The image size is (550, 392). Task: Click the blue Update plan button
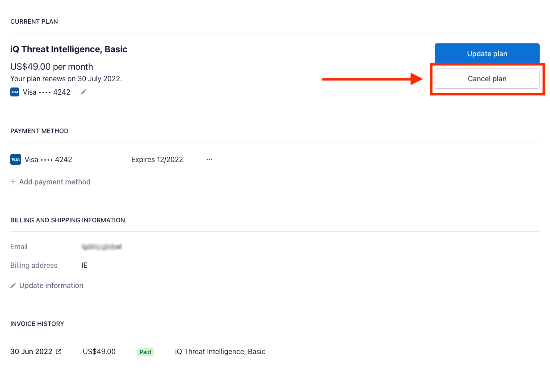click(487, 54)
